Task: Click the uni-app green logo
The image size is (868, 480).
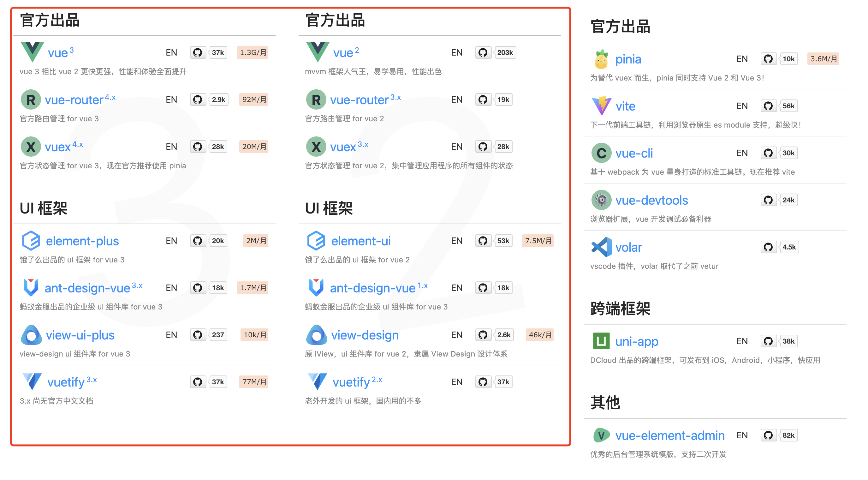Action: pyautogui.click(x=601, y=341)
